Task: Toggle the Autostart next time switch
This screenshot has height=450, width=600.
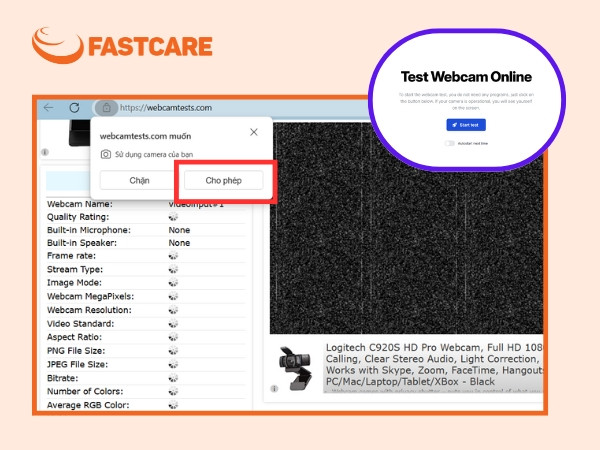Action: (x=450, y=143)
